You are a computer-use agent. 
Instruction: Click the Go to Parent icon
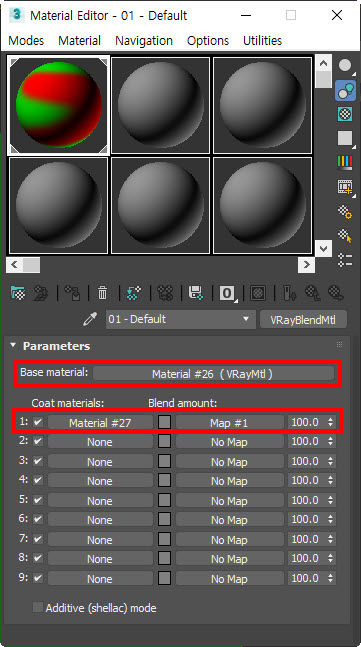coord(313,293)
